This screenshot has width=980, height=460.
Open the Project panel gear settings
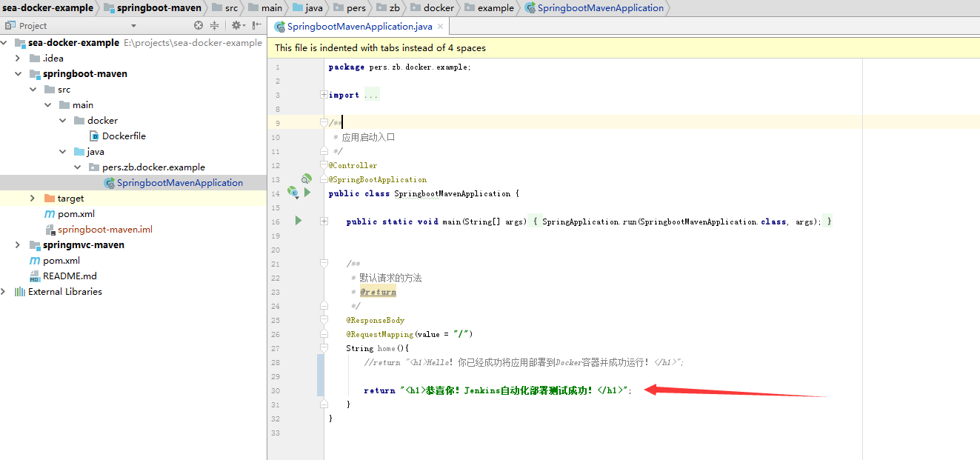236,25
